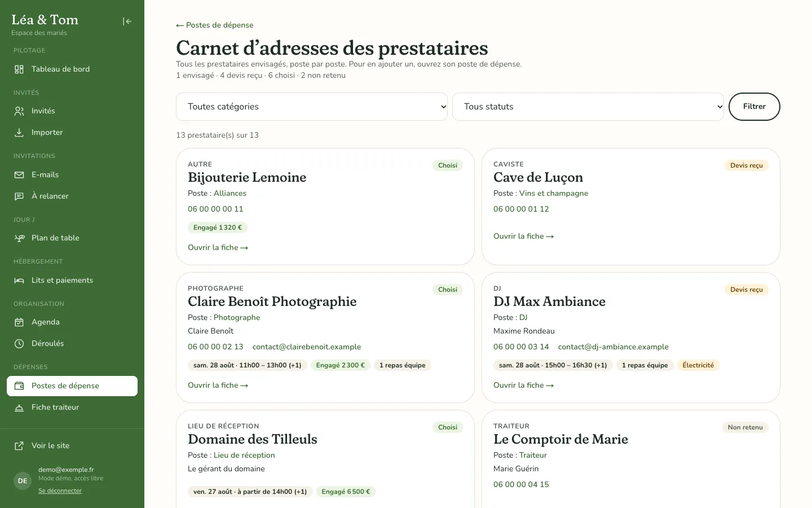This screenshot has width=812, height=508.
Task: Click the Domaine des Tilleuls heading
Action: [253, 440]
